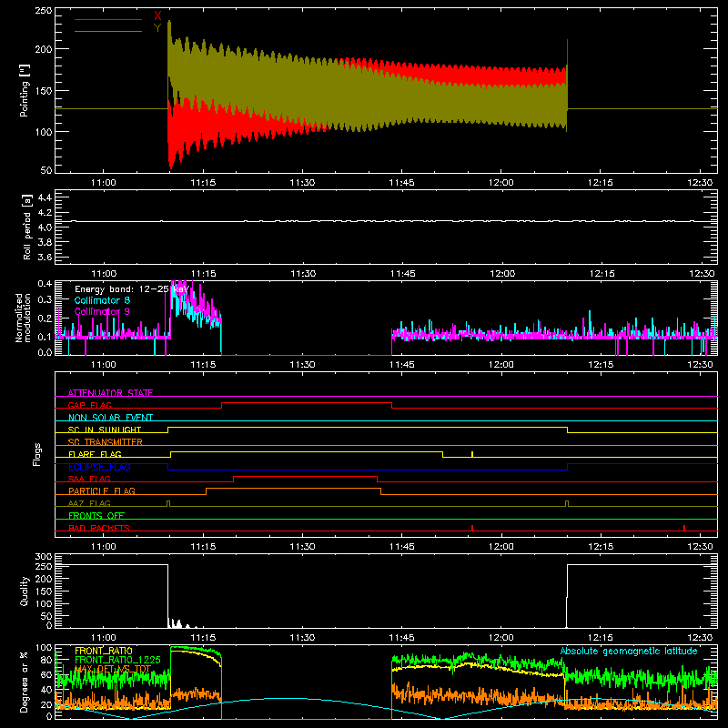The image size is (728, 728).
Task: Click the 12:00 tick under the Pointing plot
Action: point(501,183)
